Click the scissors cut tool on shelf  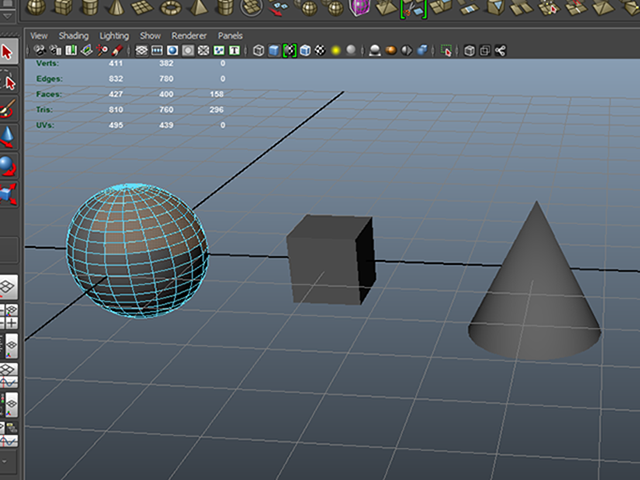[x=413, y=9]
